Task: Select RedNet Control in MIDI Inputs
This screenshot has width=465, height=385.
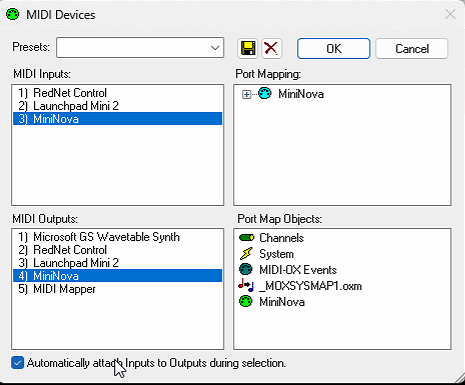Action: click(x=118, y=93)
